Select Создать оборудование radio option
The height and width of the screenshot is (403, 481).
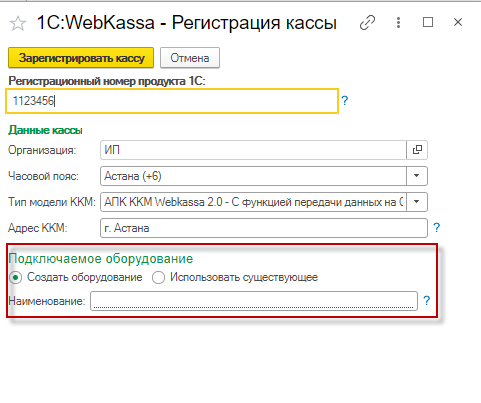(x=16, y=277)
